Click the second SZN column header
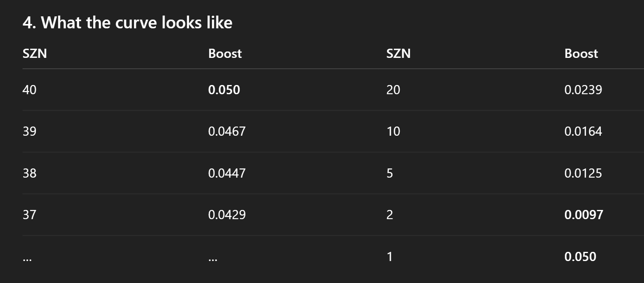This screenshot has height=283, width=644. [399, 53]
